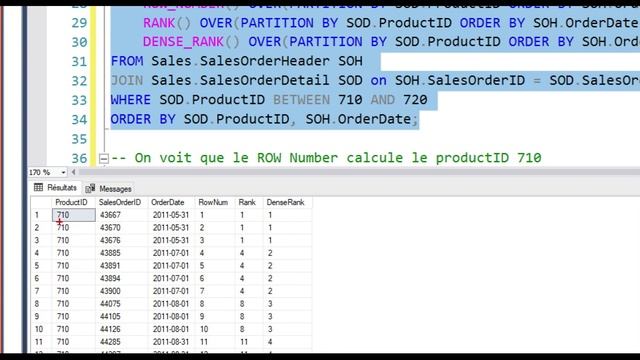The height and width of the screenshot is (360, 640).
Task: Select OrderDate cell in row 44285
Action: pos(171,342)
